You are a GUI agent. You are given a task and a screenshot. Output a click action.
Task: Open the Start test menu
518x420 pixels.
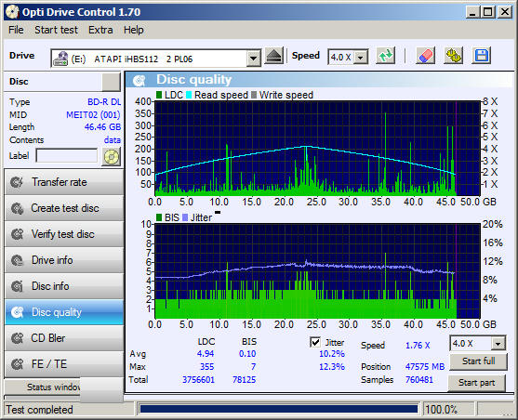point(56,30)
